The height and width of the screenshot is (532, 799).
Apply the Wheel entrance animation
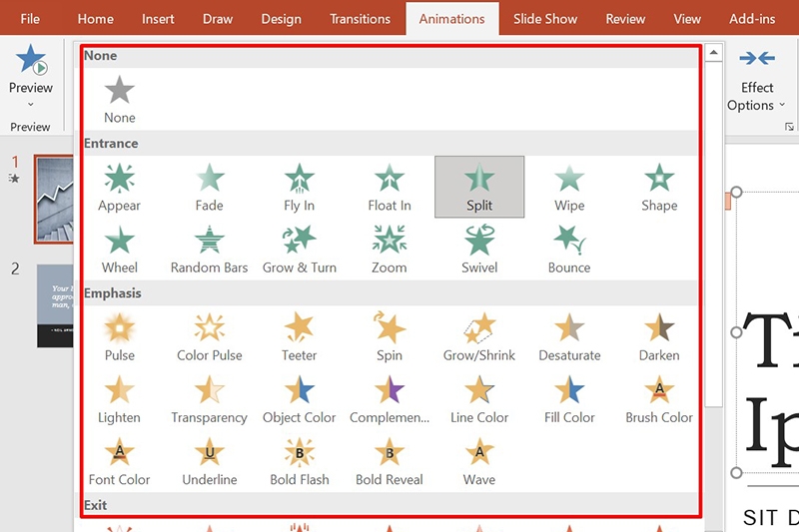pos(119,250)
